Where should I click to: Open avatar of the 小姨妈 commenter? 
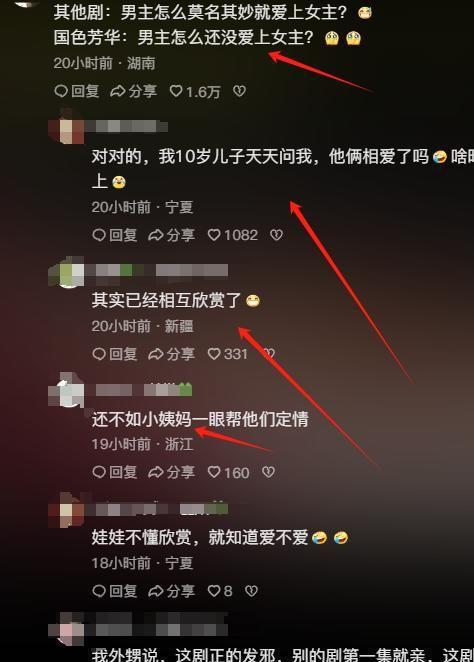click(x=68, y=391)
